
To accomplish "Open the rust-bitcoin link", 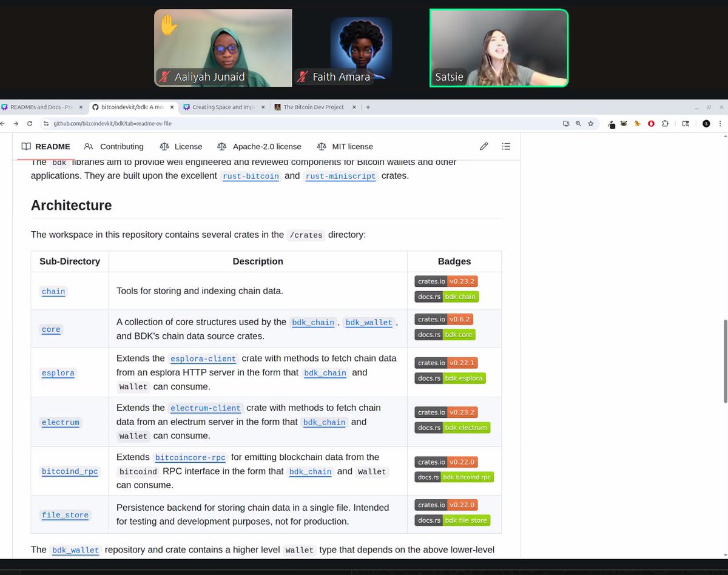I will pyautogui.click(x=251, y=176).
